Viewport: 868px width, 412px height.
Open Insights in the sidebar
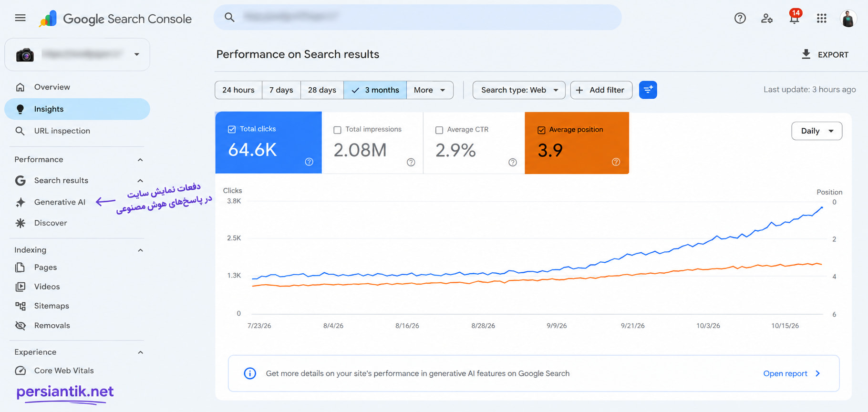pyautogui.click(x=77, y=109)
